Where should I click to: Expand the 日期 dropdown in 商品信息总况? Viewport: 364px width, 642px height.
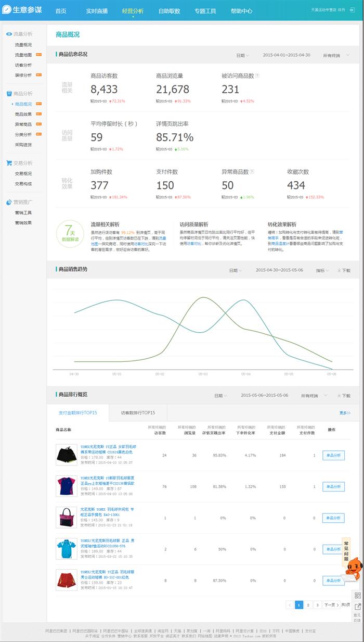click(242, 55)
